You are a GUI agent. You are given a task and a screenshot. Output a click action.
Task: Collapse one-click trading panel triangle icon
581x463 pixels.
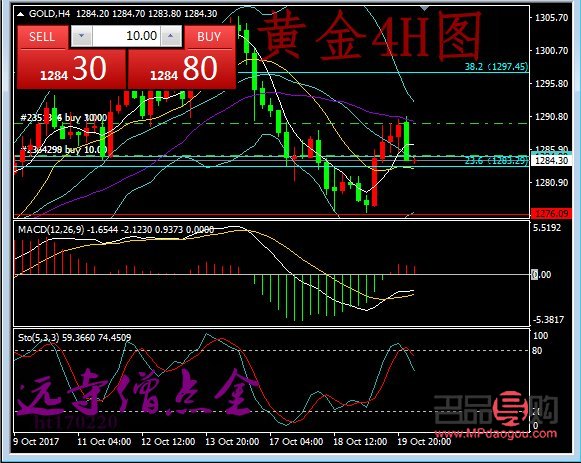point(21,14)
